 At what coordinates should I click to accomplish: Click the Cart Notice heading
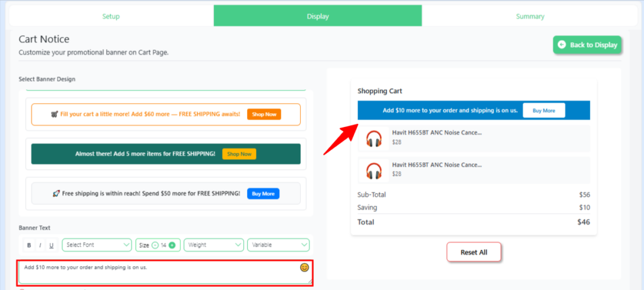click(x=44, y=40)
